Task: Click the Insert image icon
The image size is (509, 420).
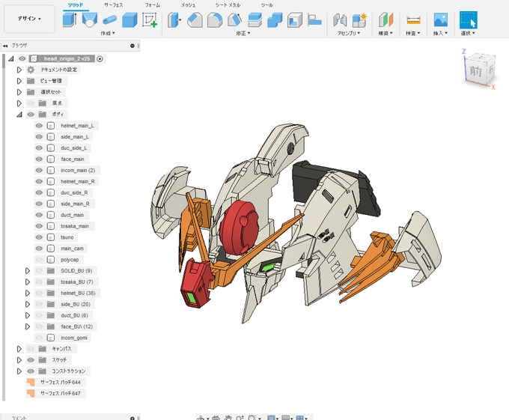Action: pyautogui.click(x=440, y=19)
